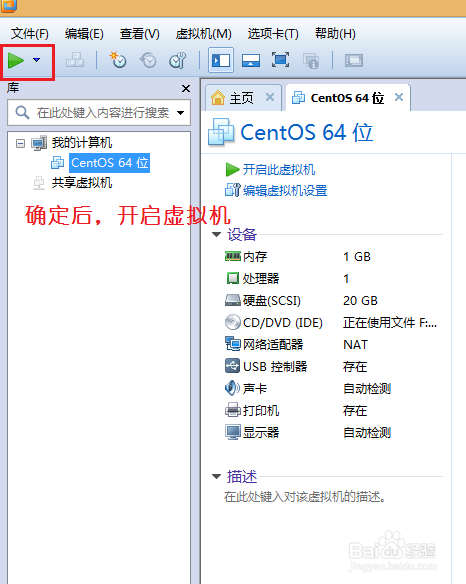The image size is (466, 584).
Task: Click the 网络适配器 network adapter icon
Action: (x=233, y=344)
